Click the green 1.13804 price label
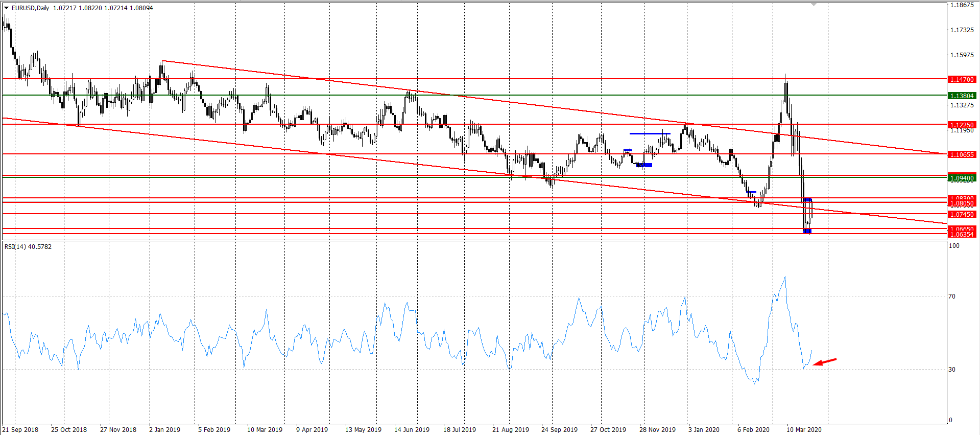The height and width of the screenshot is (435, 980). tap(962, 96)
